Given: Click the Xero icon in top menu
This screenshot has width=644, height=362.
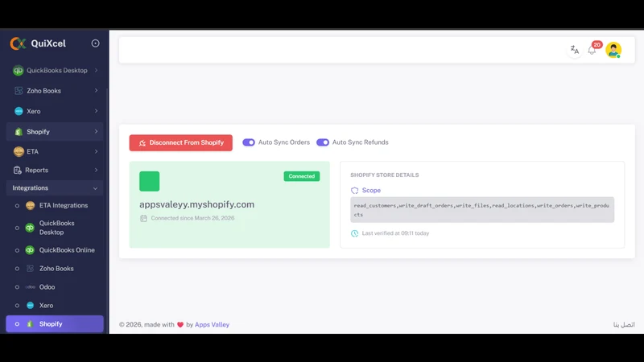Looking at the screenshot, I should point(19,111).
